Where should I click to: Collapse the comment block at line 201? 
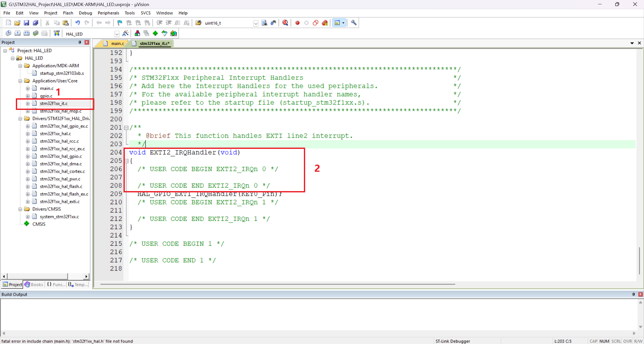(x=126, y=127)
